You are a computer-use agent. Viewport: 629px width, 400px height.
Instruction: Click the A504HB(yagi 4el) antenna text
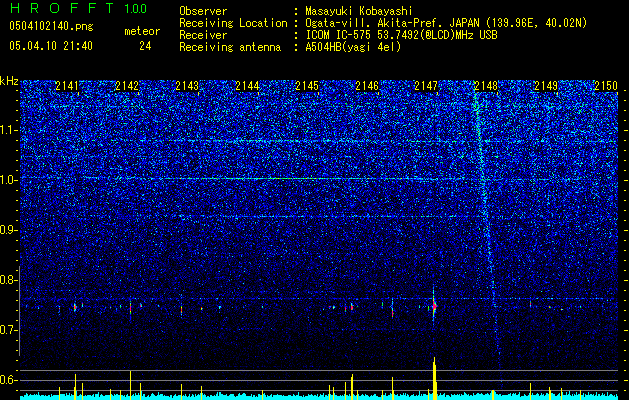353,47
